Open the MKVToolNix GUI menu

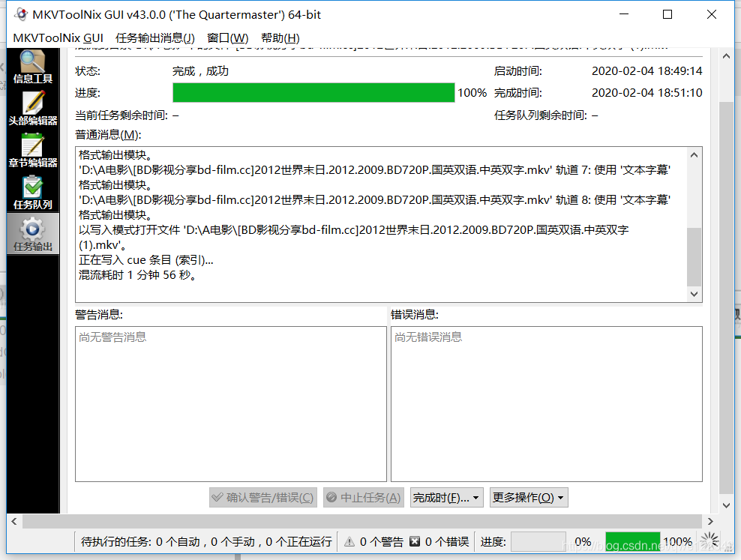58,37
